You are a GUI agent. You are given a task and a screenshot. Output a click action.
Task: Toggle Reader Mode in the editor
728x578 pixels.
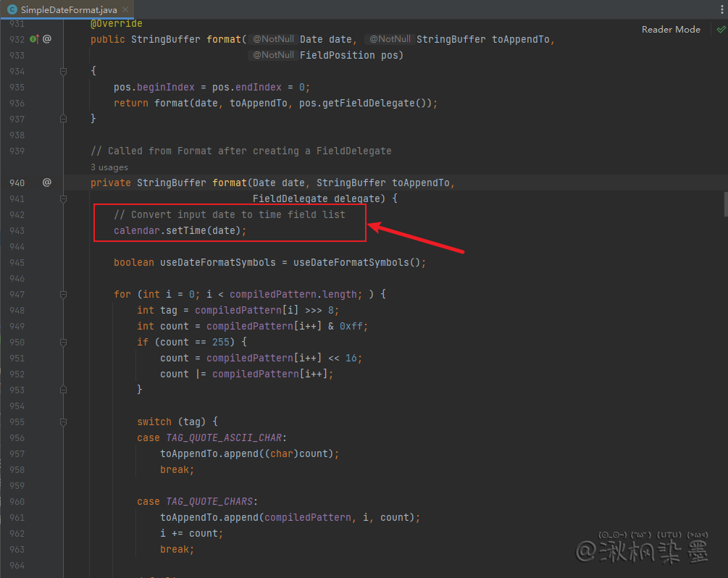coord(671,30)
